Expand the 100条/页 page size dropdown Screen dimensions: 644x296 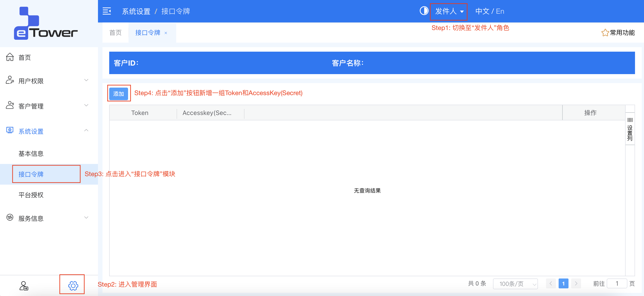tap(515, 283)
